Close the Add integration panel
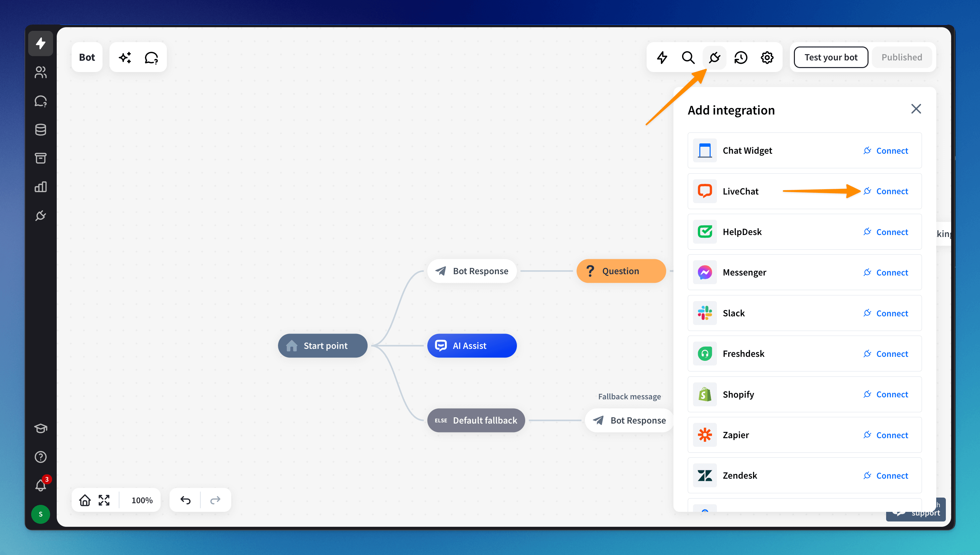Image resolution: width=980 pixels, height=555 pixels. [916, 109]
